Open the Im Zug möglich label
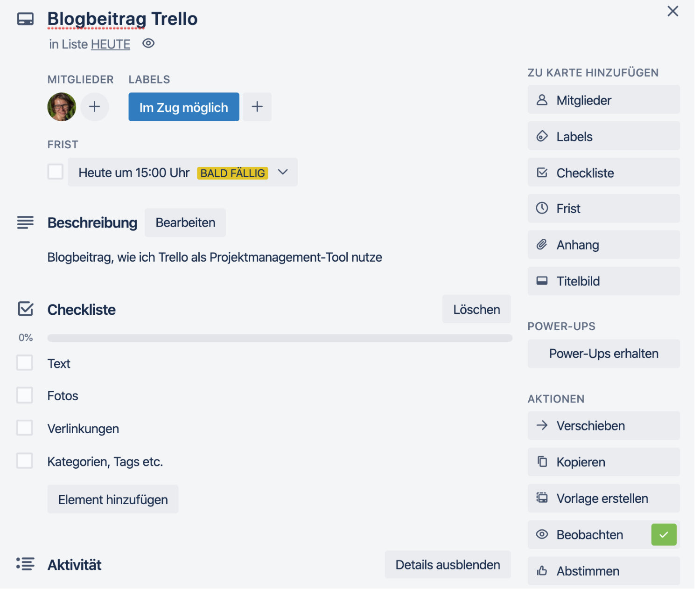The height and width of the screenshot is (603, 700). (184, 107)
